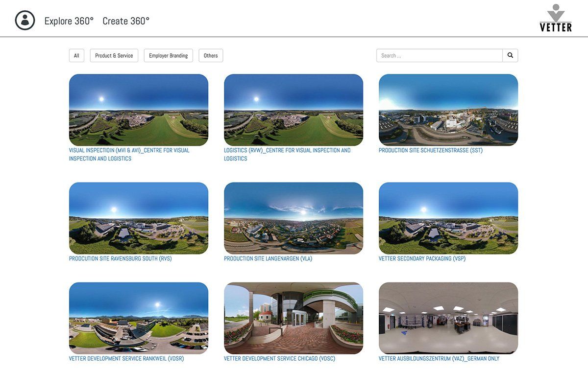Click VETTER DEVELOPMENT SERVICE CHICAGO (VDSC) link
This screenshot has height=371, width=588.
click(x=279, y=358)
